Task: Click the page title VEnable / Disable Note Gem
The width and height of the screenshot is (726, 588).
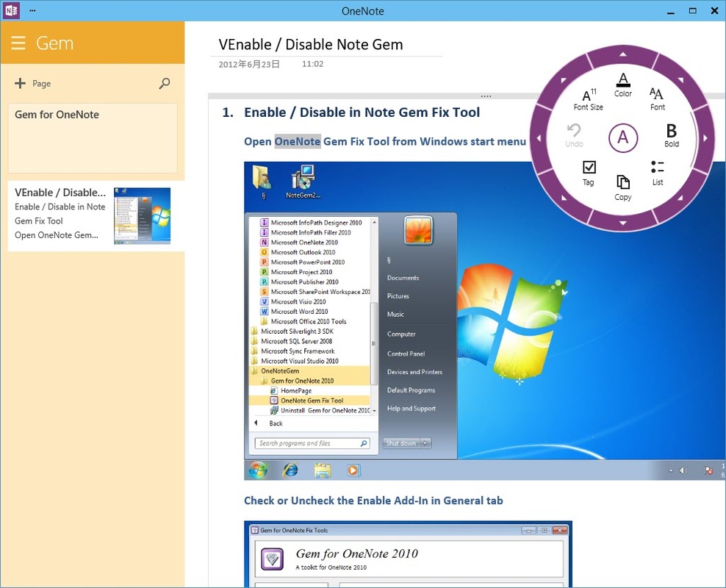Action: point(311,44)
